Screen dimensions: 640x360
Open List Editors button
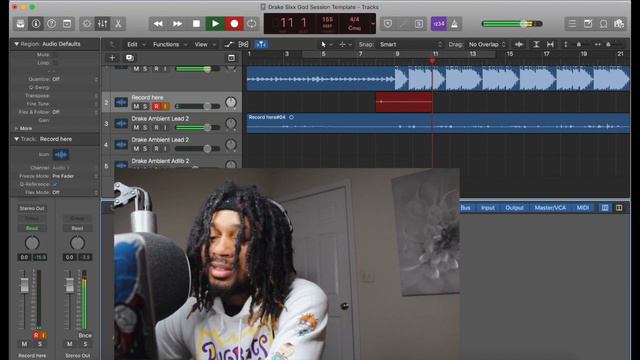(x=572, y=24)
